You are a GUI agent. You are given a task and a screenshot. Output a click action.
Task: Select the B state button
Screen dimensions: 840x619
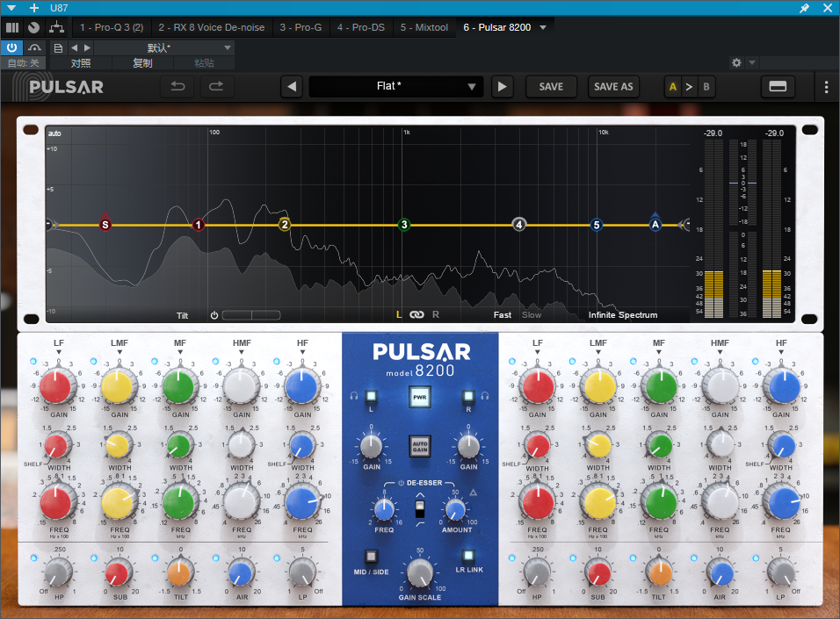(706, 86)
